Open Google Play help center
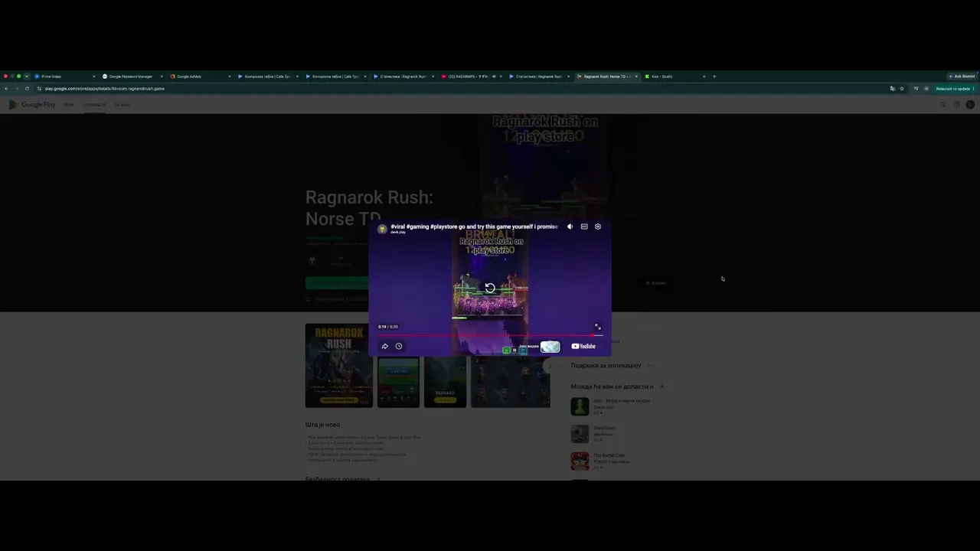Viewport: 980px width, 551px height. coord(956,105)
